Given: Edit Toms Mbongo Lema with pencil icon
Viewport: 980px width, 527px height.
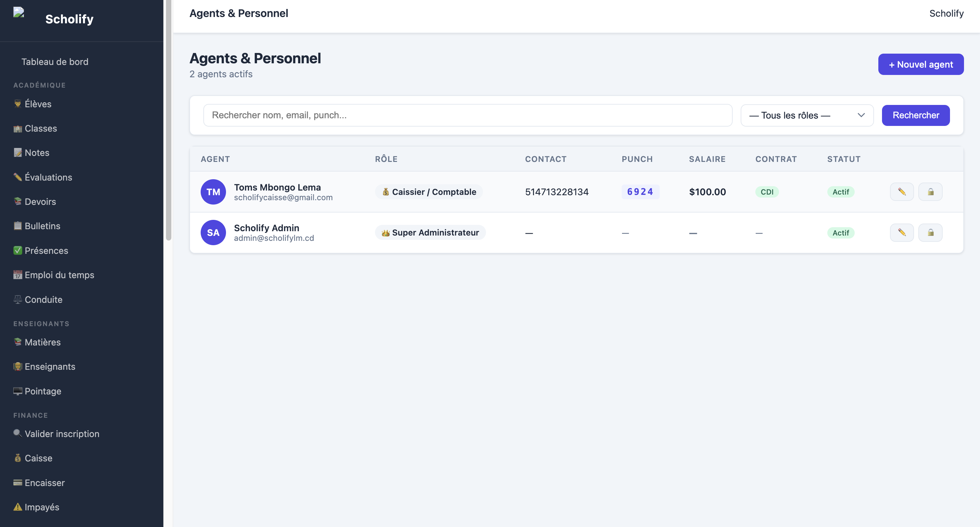Looking at the screenshot, I should 902,192.
